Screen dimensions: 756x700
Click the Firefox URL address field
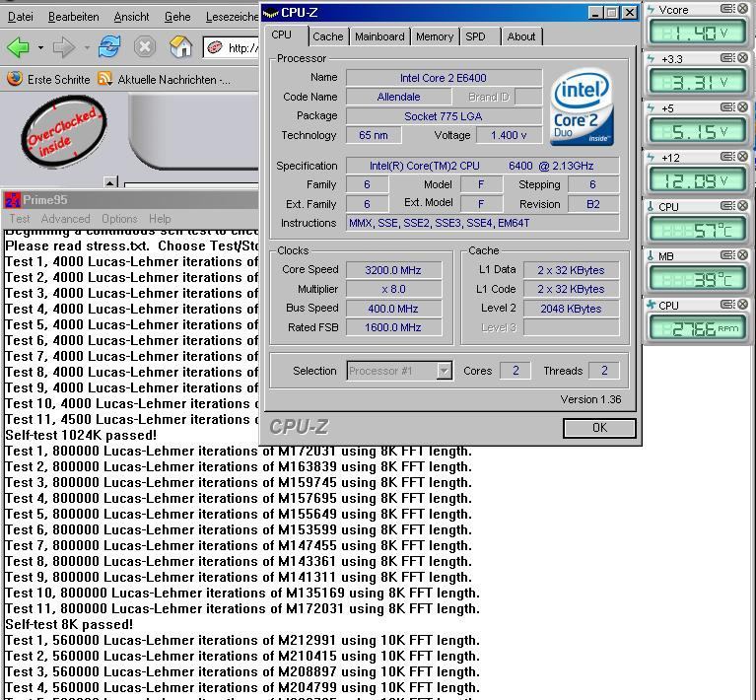pos(231,47)
